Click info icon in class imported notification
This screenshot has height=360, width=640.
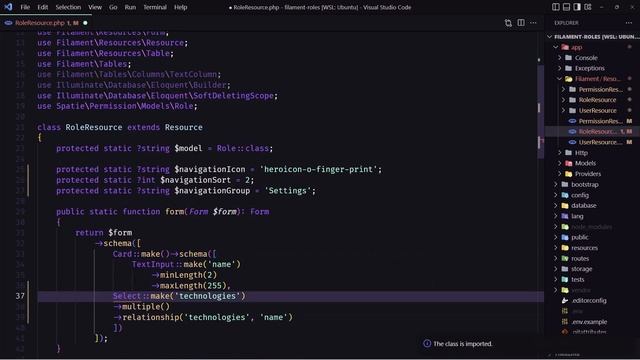(x=427, y=344)
